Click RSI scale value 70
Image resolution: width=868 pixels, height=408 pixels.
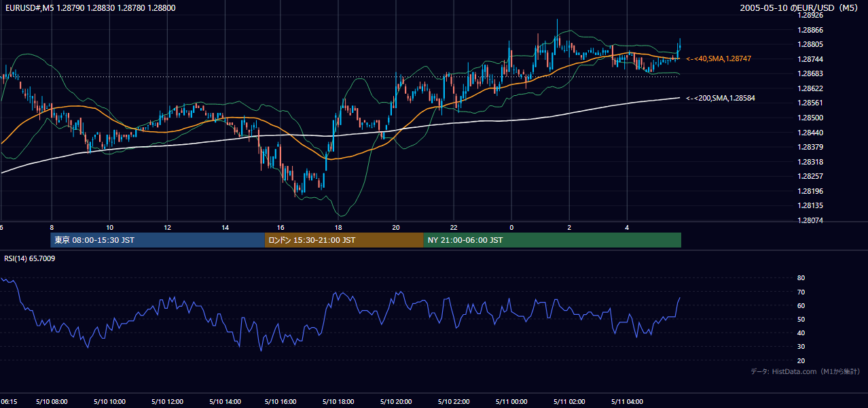point(801,292)
